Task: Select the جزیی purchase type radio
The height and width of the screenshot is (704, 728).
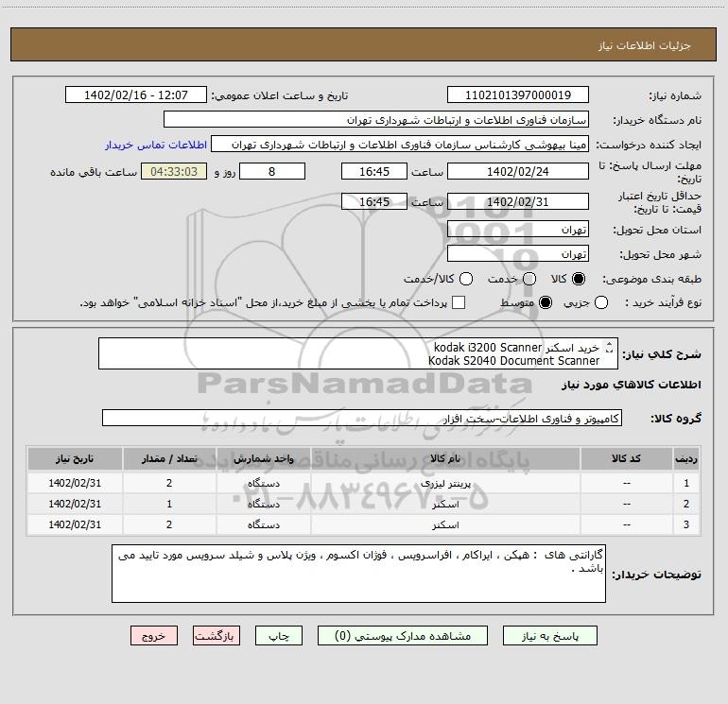Action: pyautogui.click(x=600, y=303)
